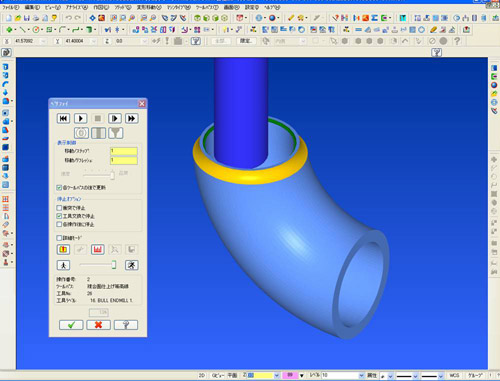Uncheck the stop on tool change checkbox
The width and height of the screenshot is (500, 381).
tap(59, 216)
